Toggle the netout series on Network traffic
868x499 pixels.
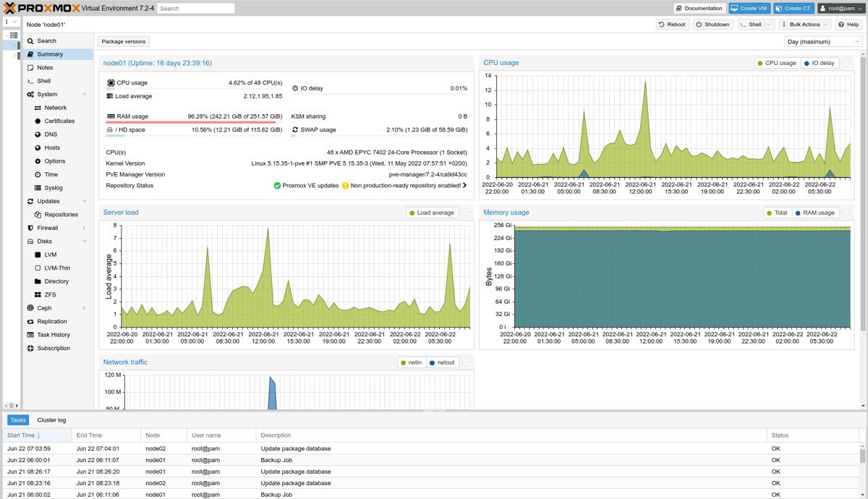[x=443, y=362]
